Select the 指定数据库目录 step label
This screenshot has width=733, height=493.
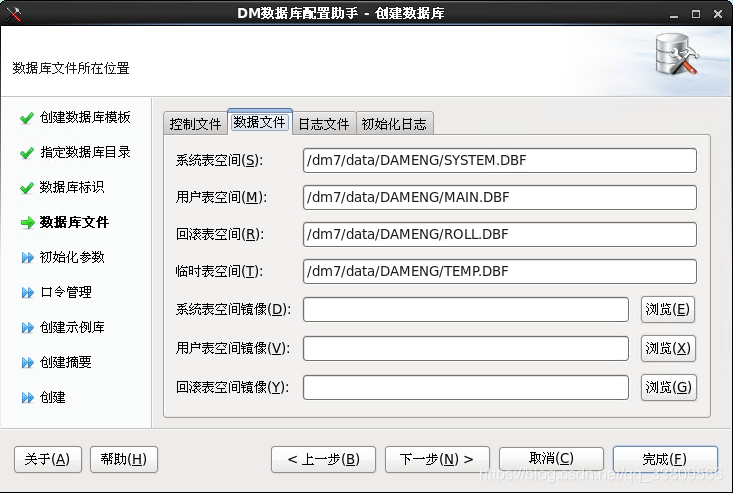[85, 152]
